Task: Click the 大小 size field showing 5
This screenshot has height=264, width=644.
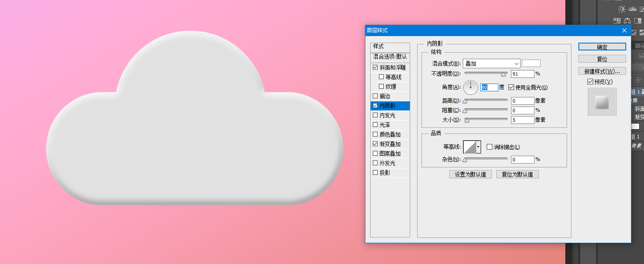Action: pos(523,120)
